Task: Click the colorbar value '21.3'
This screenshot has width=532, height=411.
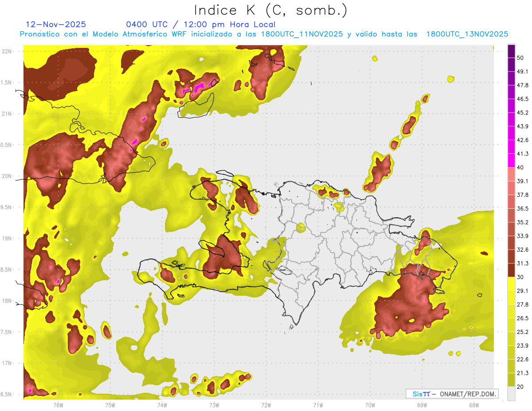Action: (x=523, y=373)
